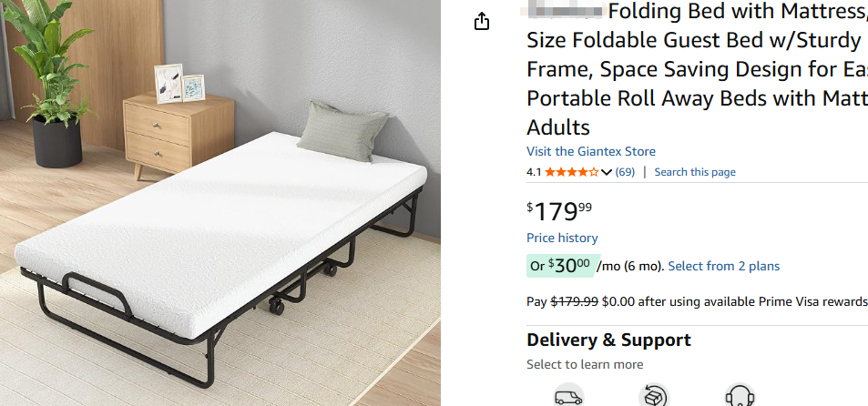Click the returns box icon
868x406 pixels.
click(x=654, y=397)
